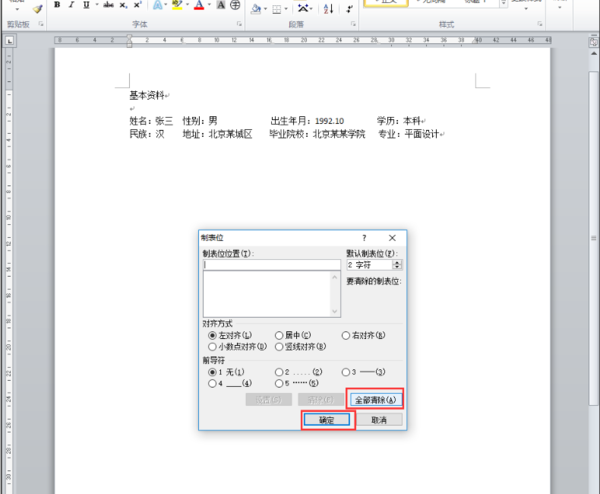Open the Styles pane launcher
The image size is (600, 494).
[x=540, y=24]
